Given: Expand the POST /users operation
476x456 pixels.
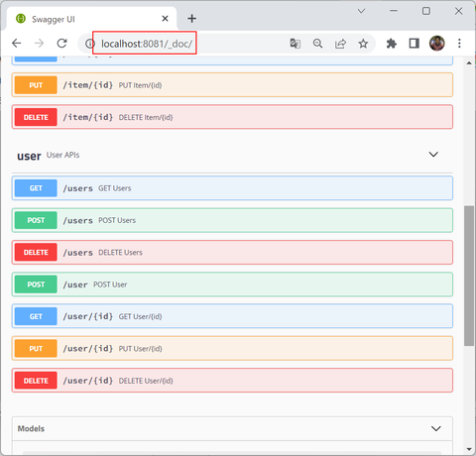Looking at the screenshot, I should point(232,220).
